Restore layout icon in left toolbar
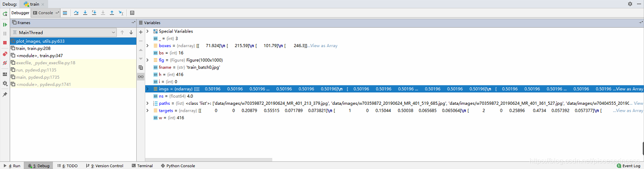 click(x=5, y=74)
